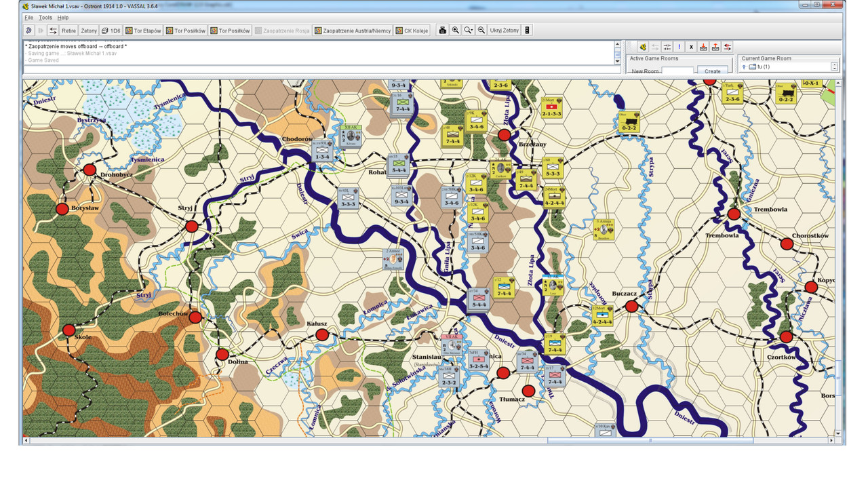Open the zoom level selector dropdown
Image resolution: width=868 pixels, height=487 pixels.
click(x=469, y=31)
